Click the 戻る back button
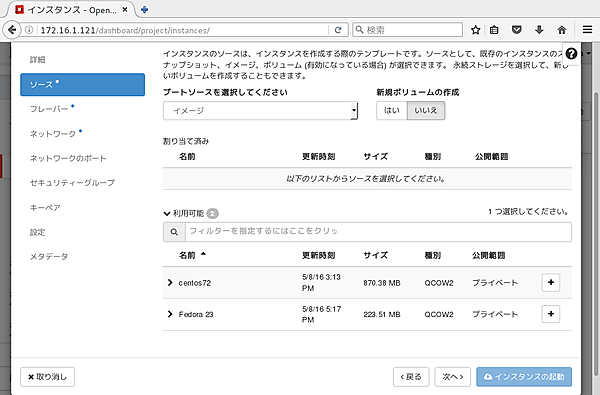Viewport: 600px width, 395px height. pyautogui.click(x=411, y=377)
